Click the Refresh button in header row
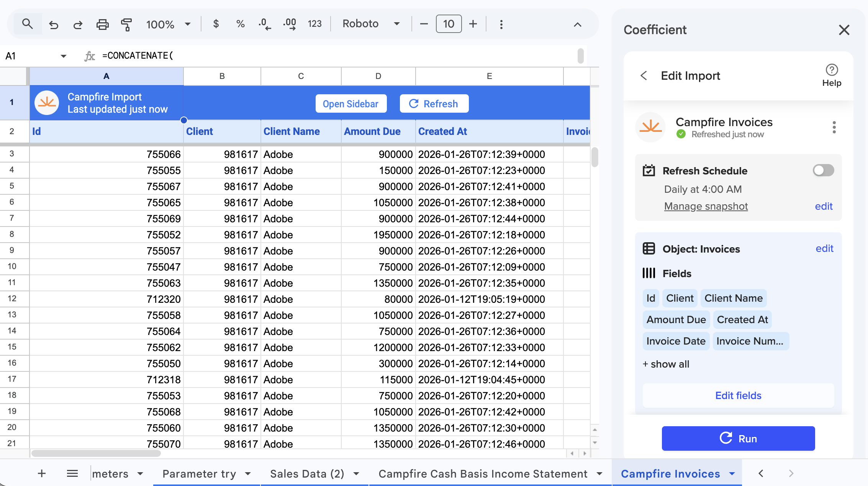 [x=434, y=104]
